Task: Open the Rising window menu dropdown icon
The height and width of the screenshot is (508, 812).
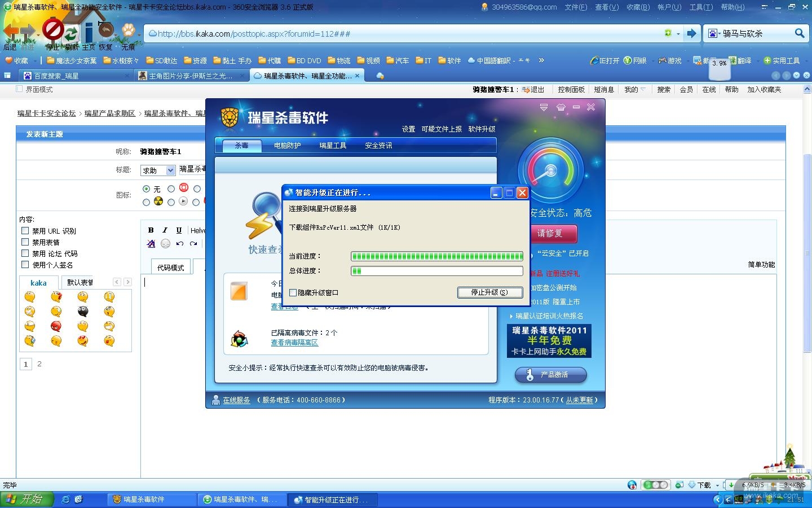Action: tap(544, 107)
